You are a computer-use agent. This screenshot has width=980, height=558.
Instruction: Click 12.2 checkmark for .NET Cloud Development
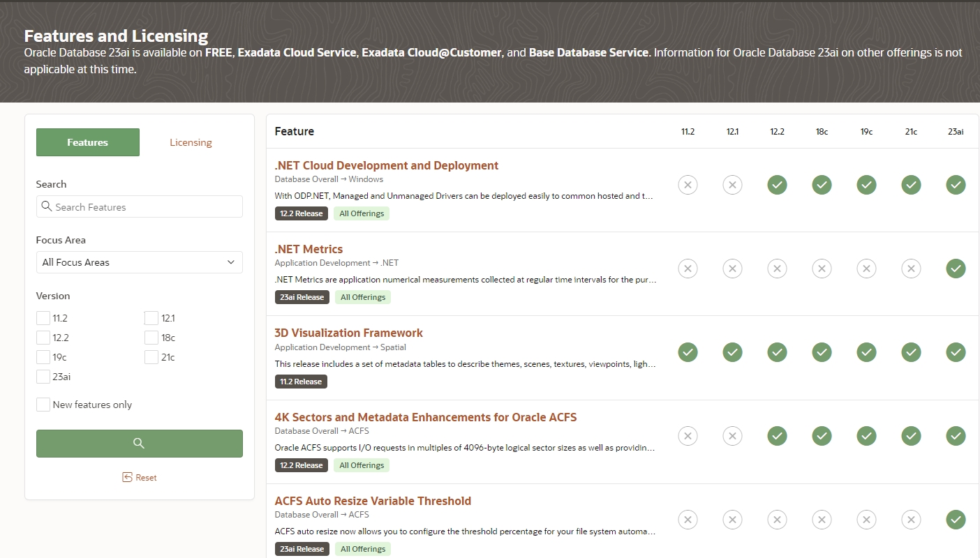[777, 185]
